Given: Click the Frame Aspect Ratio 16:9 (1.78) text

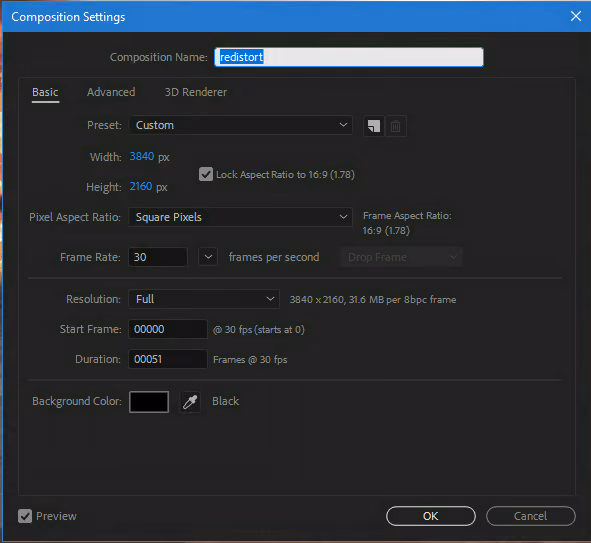Looking at the screenshot, I should [x=386, y=231].
